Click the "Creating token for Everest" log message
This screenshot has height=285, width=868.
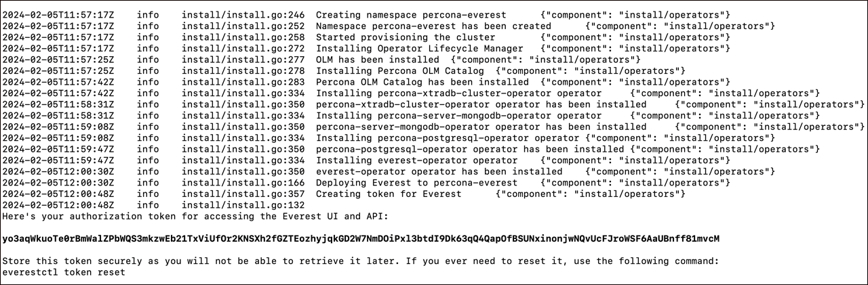coord(389,194)
